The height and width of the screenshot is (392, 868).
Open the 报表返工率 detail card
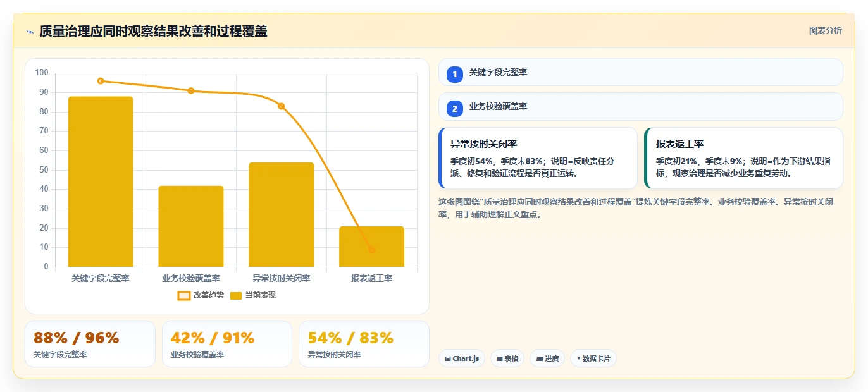coord(743,158)
